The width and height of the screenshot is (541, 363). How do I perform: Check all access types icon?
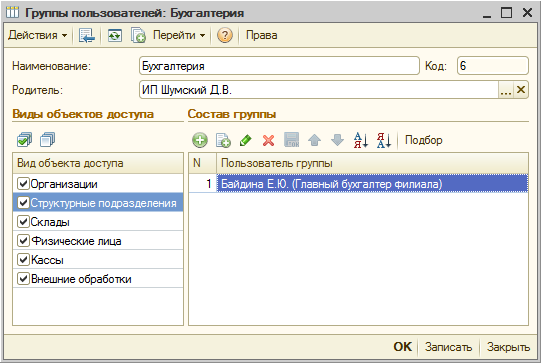[24, 140]
